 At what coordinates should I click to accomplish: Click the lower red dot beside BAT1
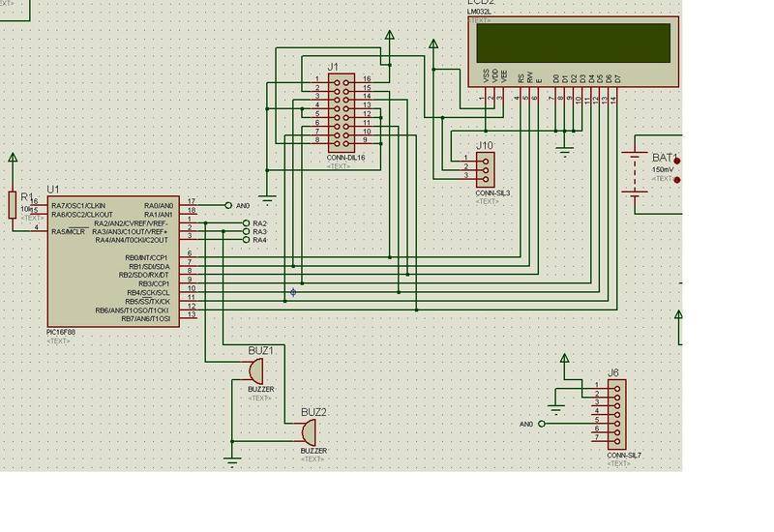click(x=676, y=180)
